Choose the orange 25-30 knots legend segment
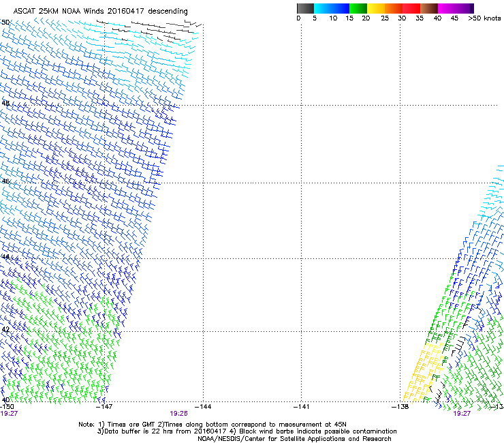The height and width of the screenshot is (443, 504). tap(394, 8)
